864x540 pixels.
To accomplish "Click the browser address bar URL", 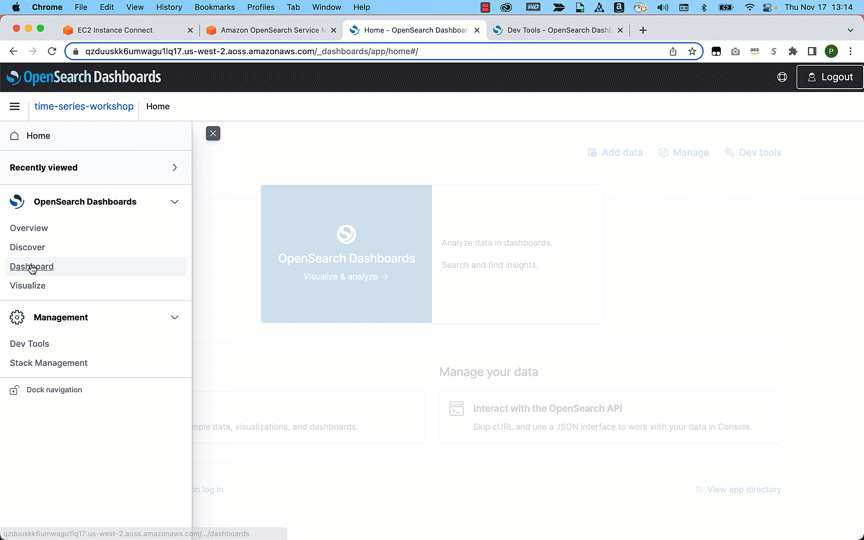I will (252, 51).
